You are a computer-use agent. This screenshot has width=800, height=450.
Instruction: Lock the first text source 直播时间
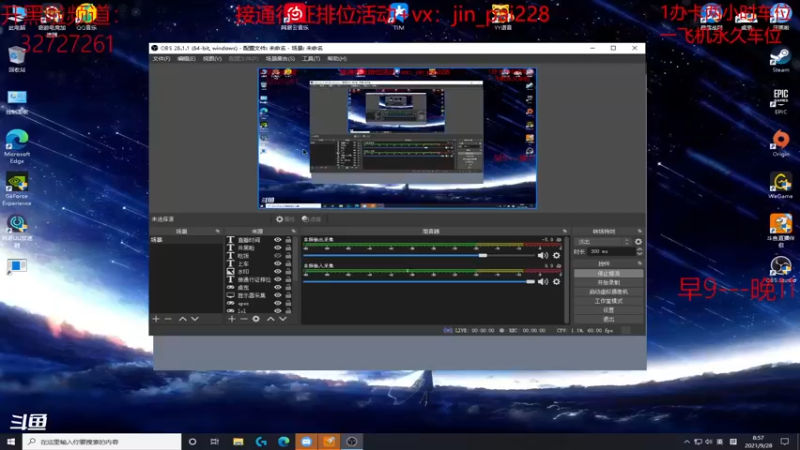[288, 240]
